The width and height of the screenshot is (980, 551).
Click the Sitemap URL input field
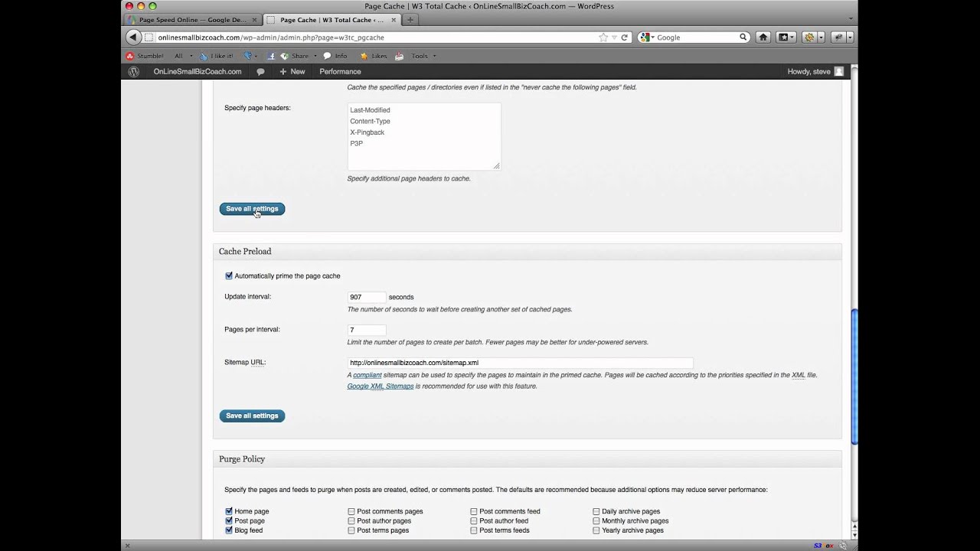pos(520,363)
